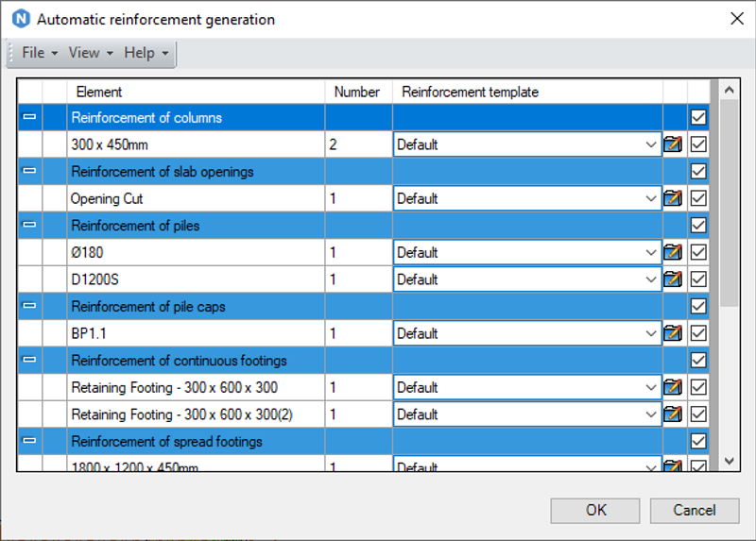Click template edit icon for D1200S pile

[673, 279]
